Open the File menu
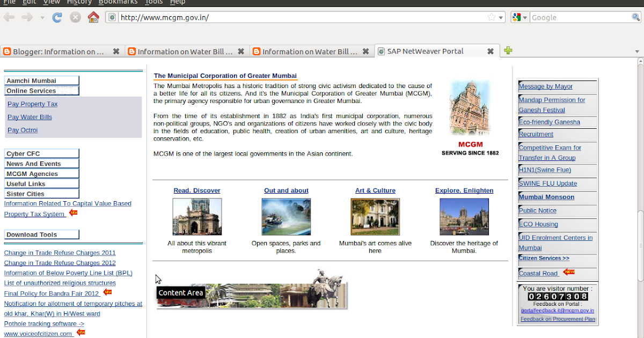Image resolution: width=644 pixels, height=338 pixels. tap(9, 2)
